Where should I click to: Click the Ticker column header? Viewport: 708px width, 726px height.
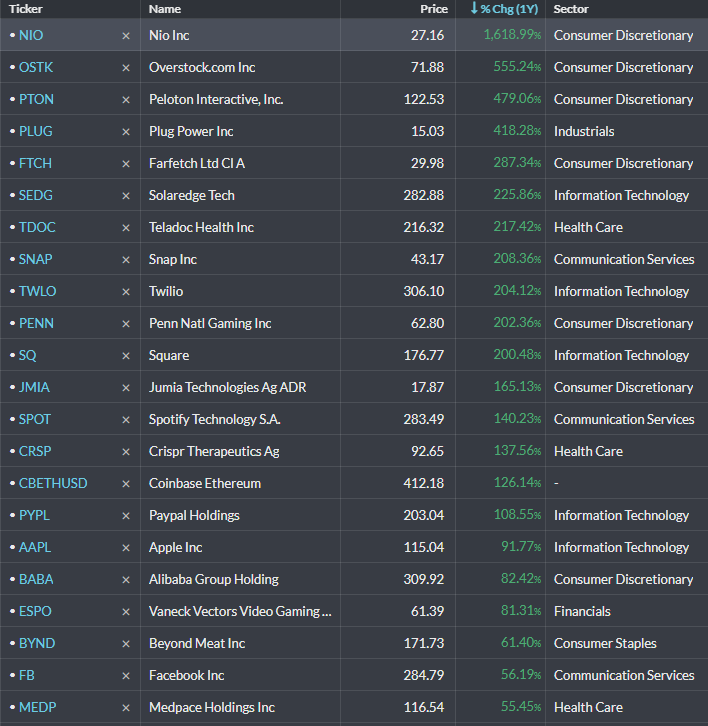pyautogui.click(x=26, y=9)
